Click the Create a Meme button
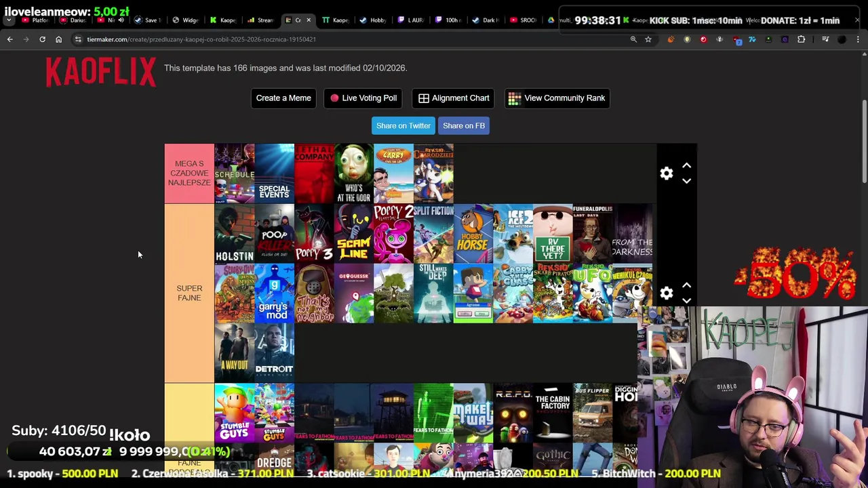 tap(283, 98)
